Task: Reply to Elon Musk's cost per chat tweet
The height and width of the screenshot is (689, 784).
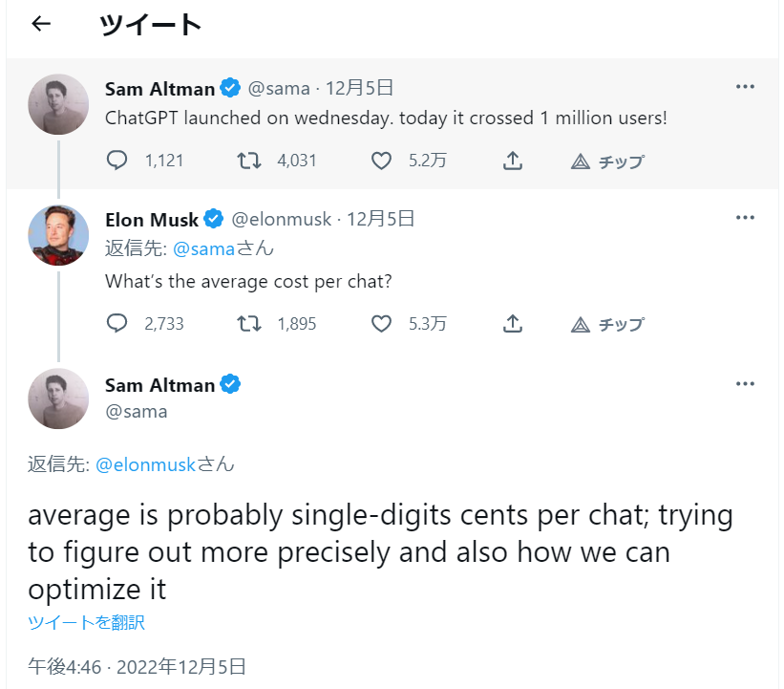Action: (x=117, y=323)
